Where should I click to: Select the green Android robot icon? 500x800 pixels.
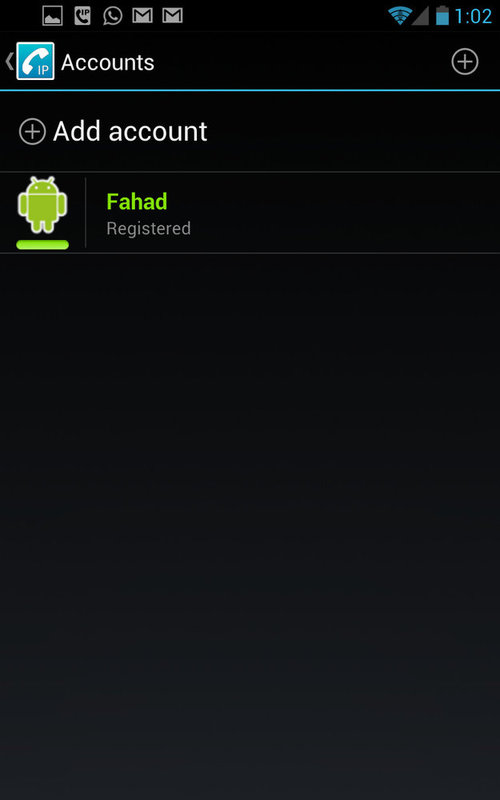pos(42,205)
